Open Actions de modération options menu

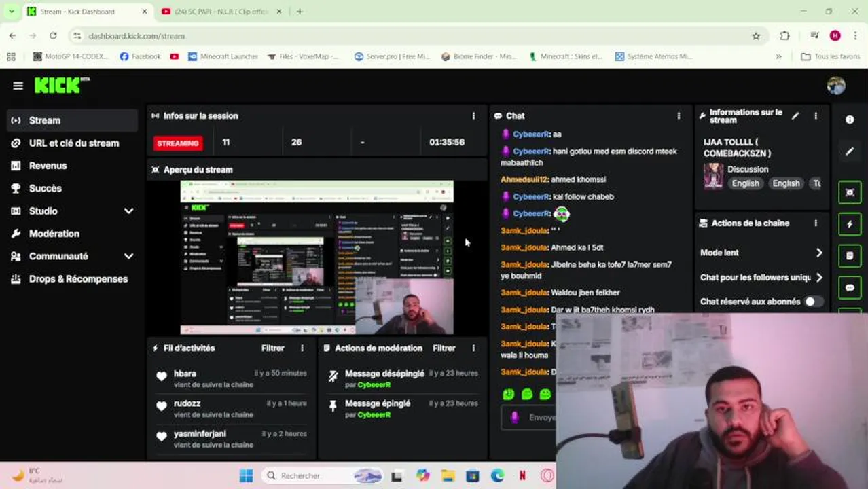coord(473,348)
